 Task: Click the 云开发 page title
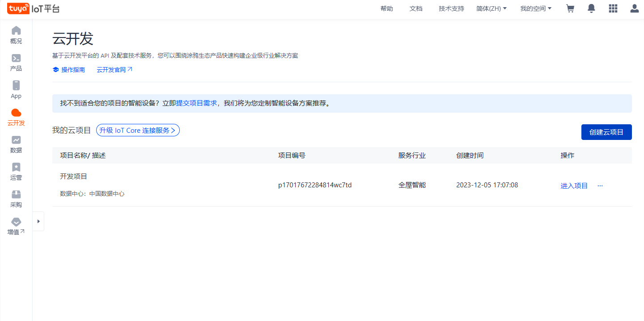coord(73,39)
